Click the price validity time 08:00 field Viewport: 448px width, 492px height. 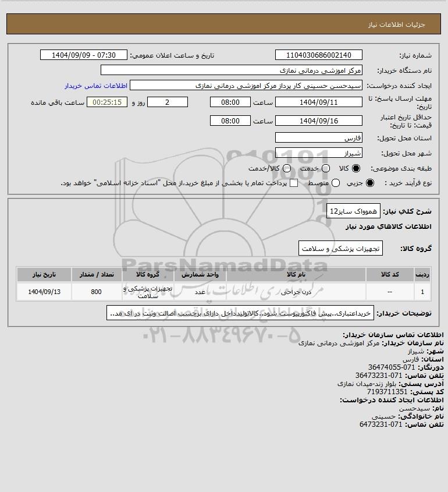(230, 121)
